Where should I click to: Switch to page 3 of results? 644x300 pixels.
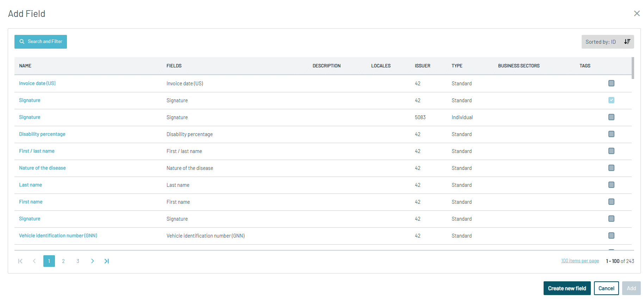click(78, 261)
